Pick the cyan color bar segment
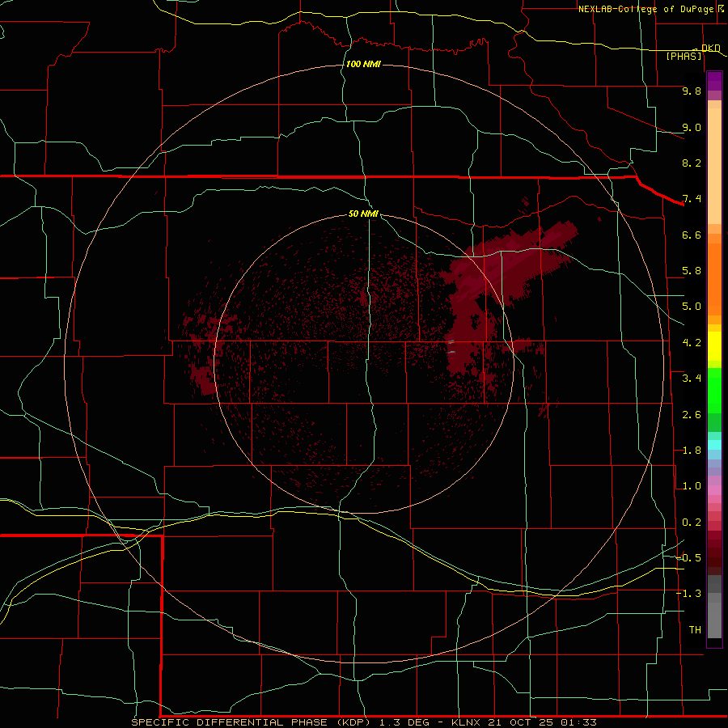Viewport: 728px width, 728px height. coord(714,445)
